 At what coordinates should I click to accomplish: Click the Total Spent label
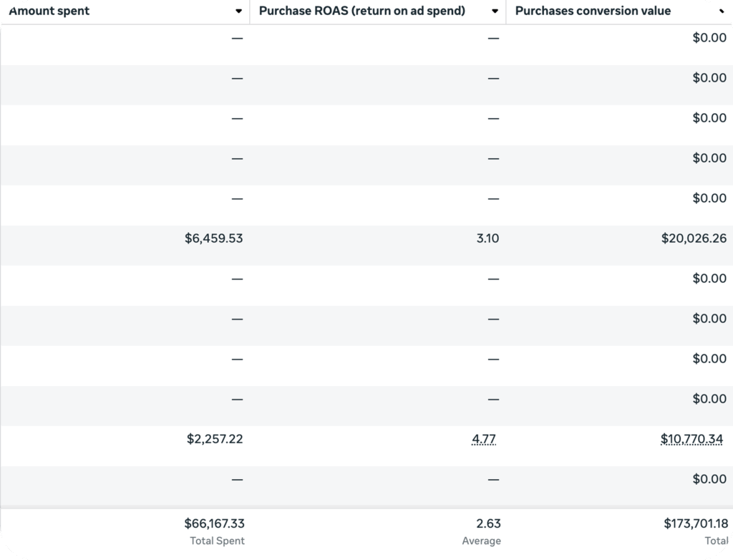pos(217,541)
